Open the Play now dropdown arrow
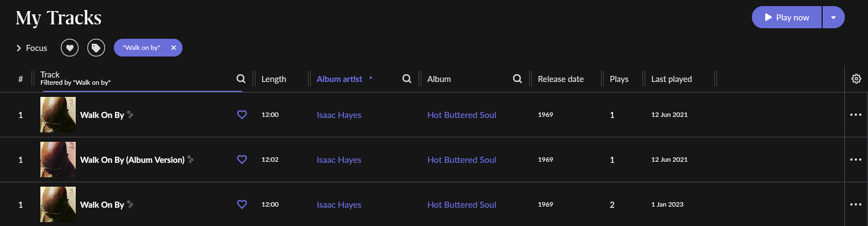Image resolution: width=868 pixels, height=226 pixels. click(x=834, y=17)
